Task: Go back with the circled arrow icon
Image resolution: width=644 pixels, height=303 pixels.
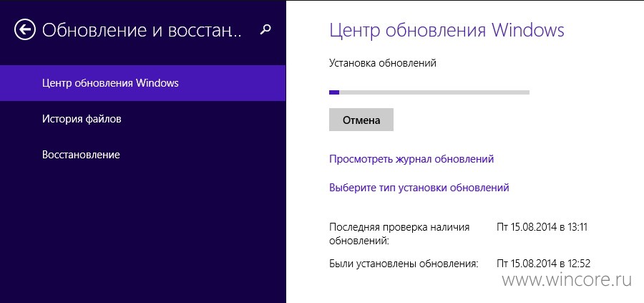Action: point(24,29)
